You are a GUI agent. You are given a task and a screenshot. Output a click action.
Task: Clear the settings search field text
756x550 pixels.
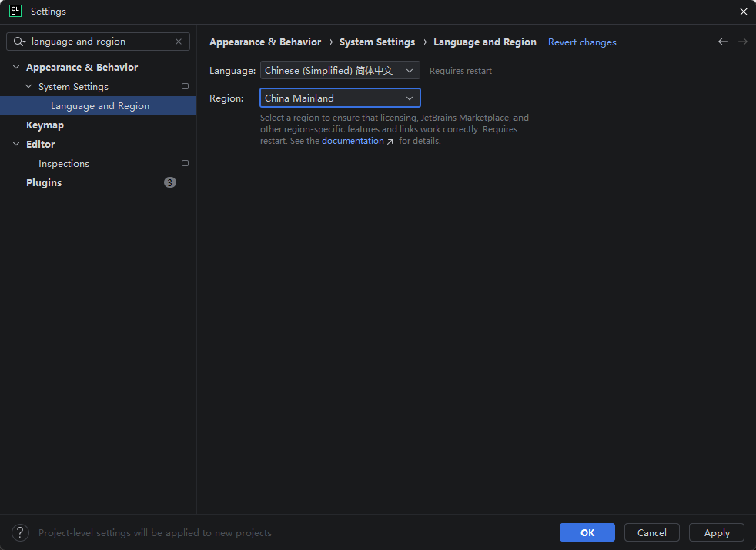pyautogui.click(x=179, y=42)
